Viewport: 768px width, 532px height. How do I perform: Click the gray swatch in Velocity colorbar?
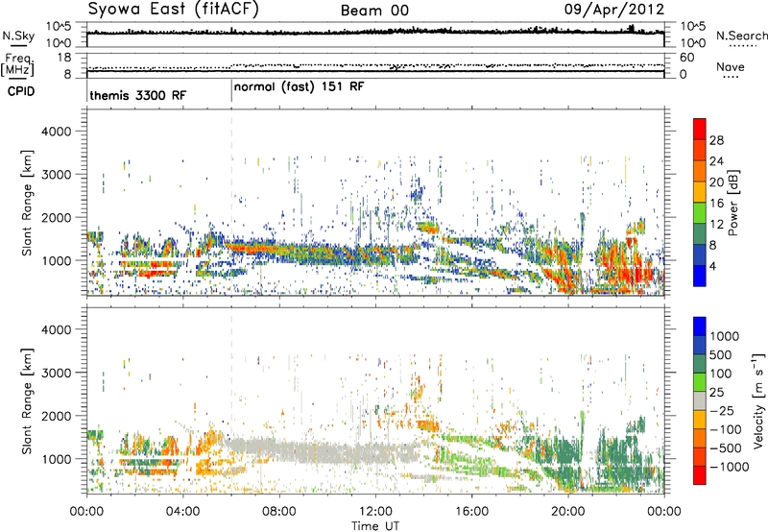coord(700,401)
